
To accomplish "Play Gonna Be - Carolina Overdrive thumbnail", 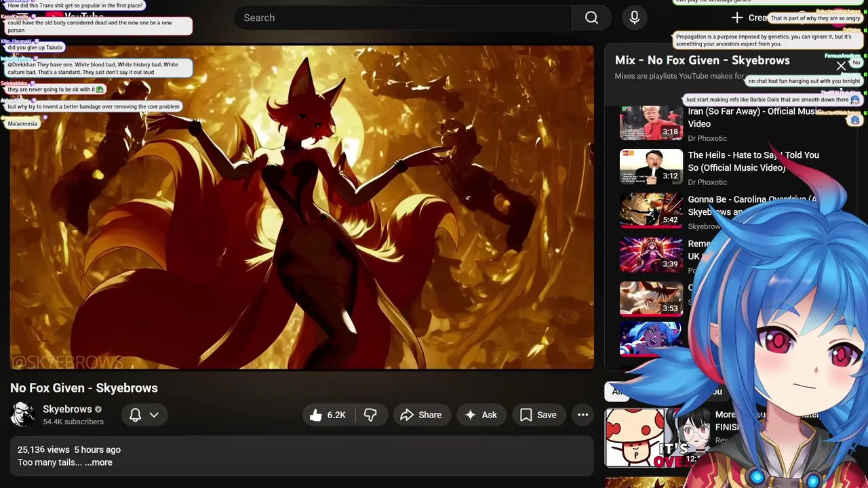I will coord(651,211).
